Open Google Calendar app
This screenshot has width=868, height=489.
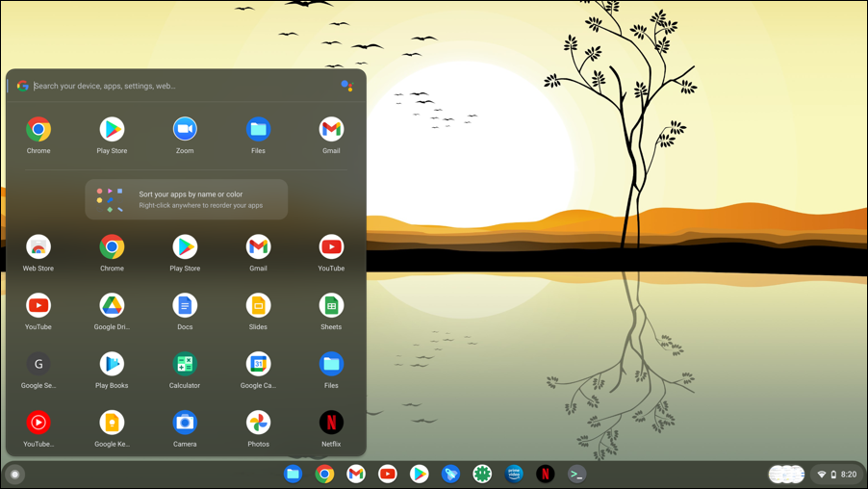pos(258,365)
